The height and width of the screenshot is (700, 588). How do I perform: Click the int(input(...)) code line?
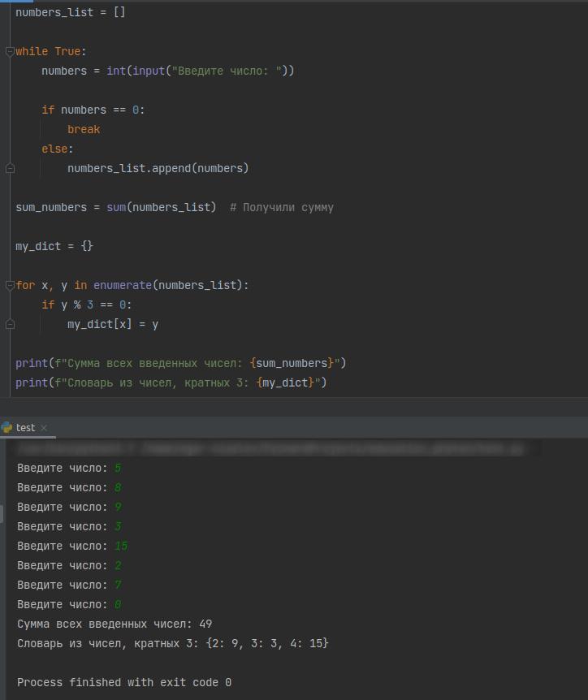(168, 71)
